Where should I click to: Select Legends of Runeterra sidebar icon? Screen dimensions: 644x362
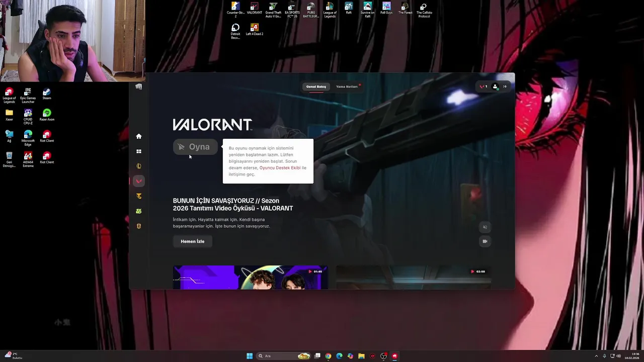tap(139, 226)
